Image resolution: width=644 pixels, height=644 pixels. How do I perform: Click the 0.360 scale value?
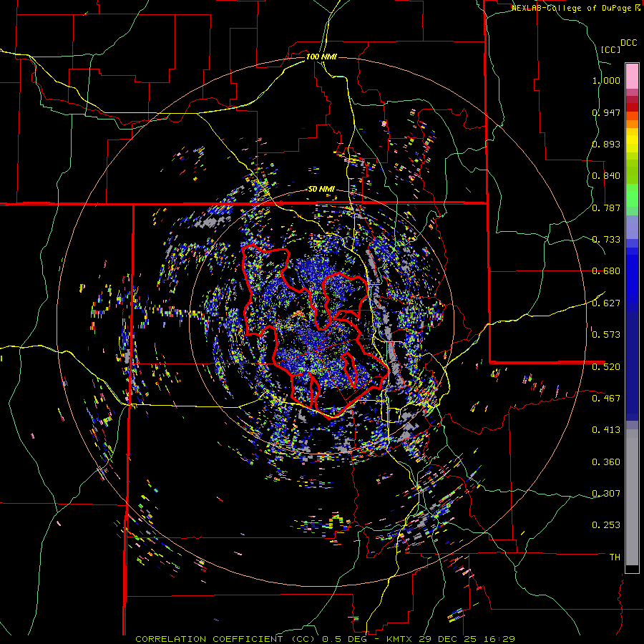coord(606,462)
